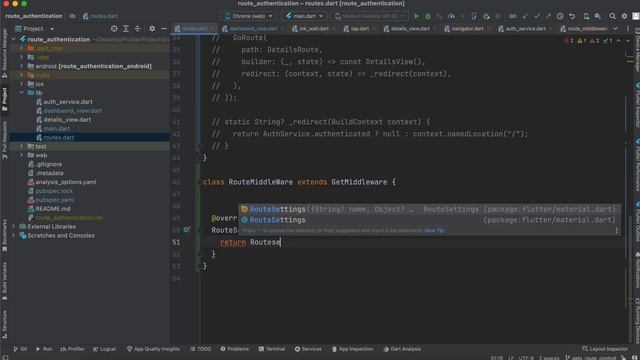Open the profiler gauge icon in toolbar
Viewport: 640px width, 360px height.
[x=451, y=16]
